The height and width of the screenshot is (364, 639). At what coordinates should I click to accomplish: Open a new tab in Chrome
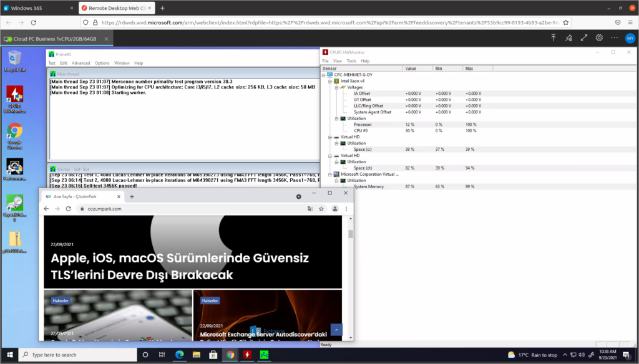click(x=132, y=197)
